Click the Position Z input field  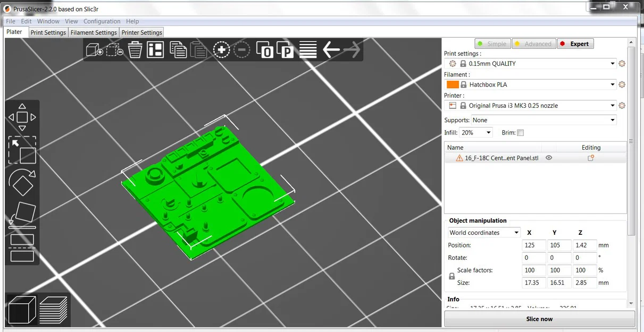click(585, 245)
